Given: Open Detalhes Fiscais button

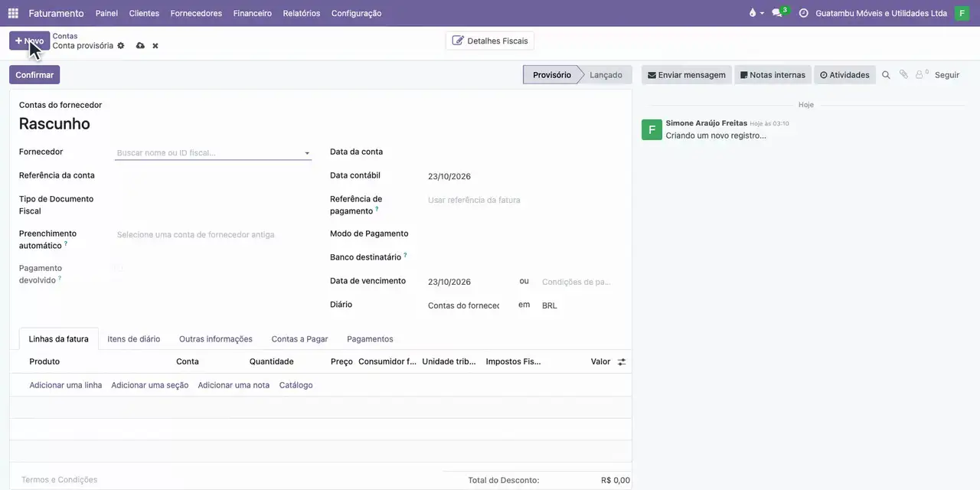Looking at the screenshot, I should [x=490, y=41].
